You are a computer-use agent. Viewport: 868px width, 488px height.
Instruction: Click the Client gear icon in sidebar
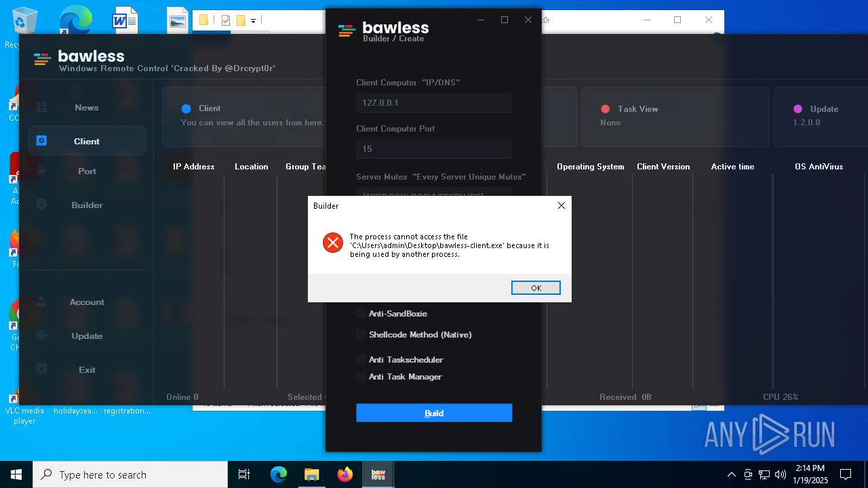[41, 141]
